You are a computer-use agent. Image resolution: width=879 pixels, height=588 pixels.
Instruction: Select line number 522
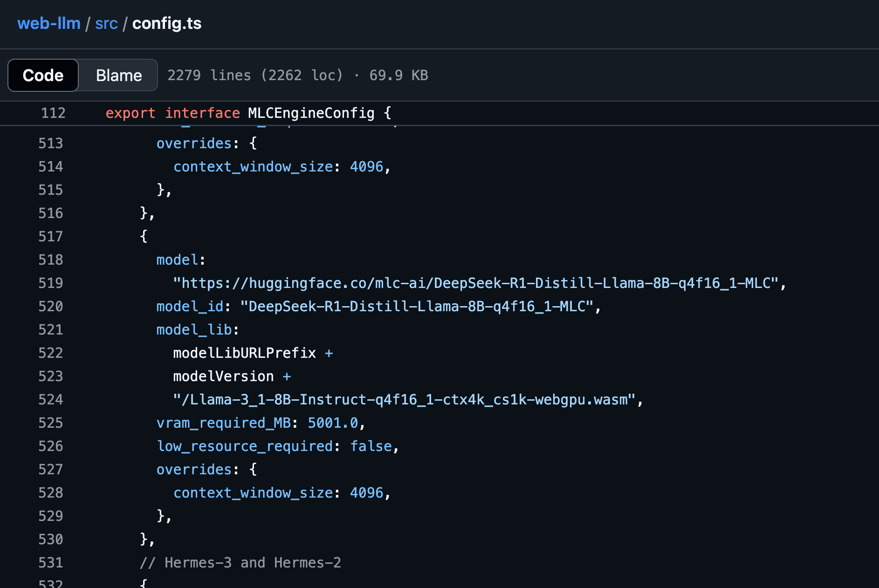(x=50, y=353)
